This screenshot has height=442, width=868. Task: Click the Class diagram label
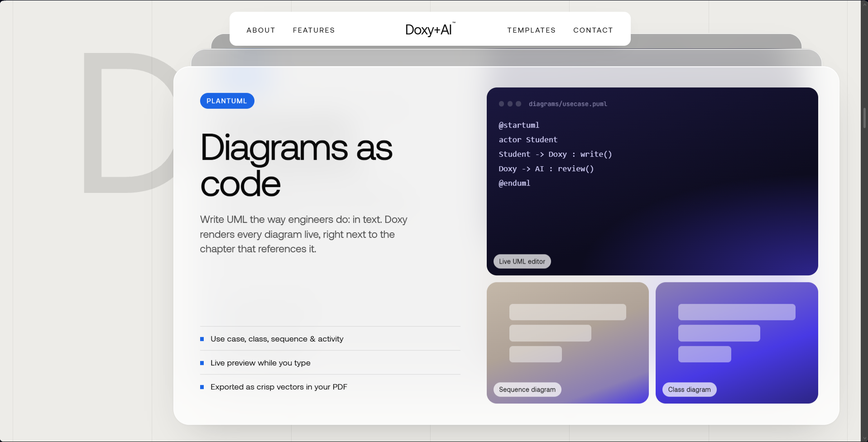point(689,389)
